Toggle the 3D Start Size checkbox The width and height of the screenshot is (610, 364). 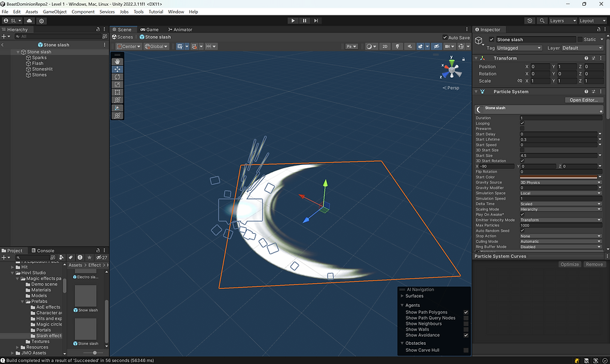pyautogui.click(x=522, y=150)
